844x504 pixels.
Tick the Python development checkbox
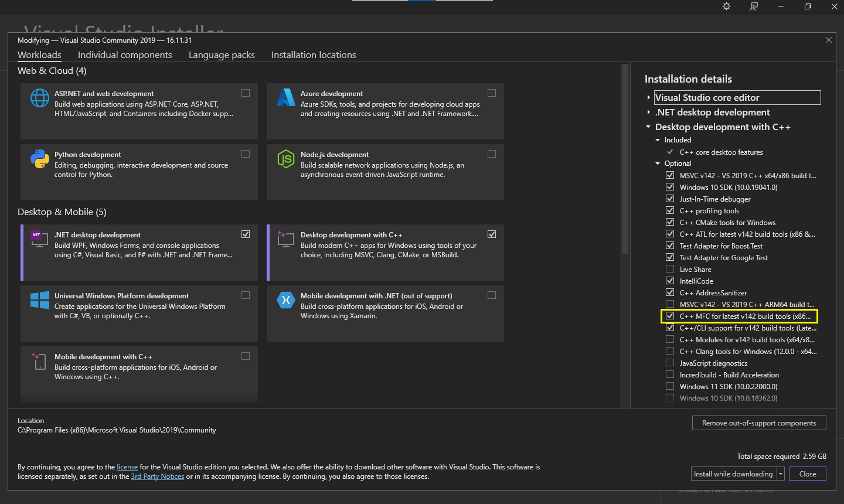click(246, 154)
